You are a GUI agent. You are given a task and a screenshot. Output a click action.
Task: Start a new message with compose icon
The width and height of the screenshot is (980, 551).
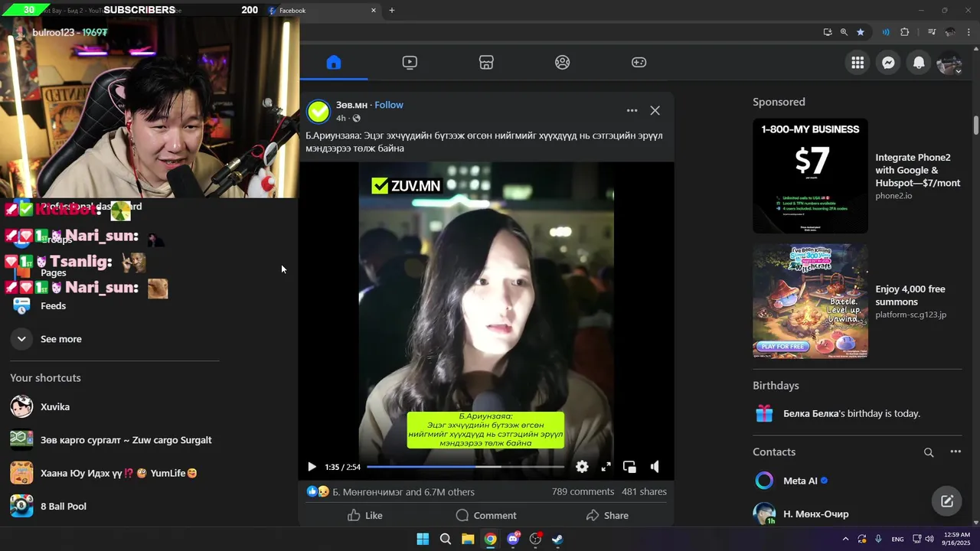[947, 501]
